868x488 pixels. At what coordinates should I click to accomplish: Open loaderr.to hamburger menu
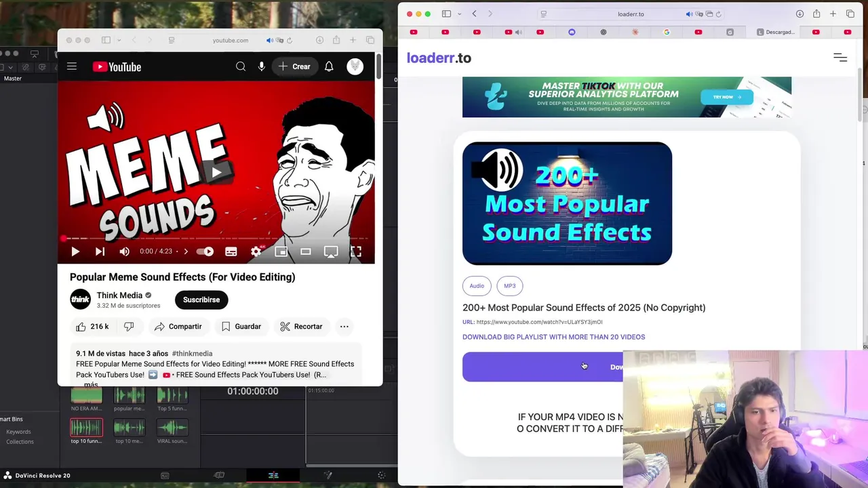click(840, 58)
